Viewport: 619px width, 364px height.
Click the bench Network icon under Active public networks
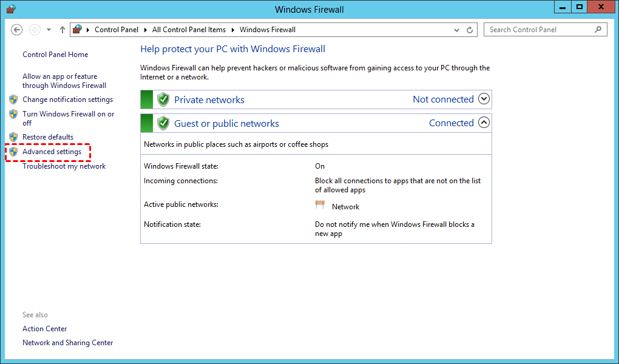pyautogui.click(x=320, y=204)
